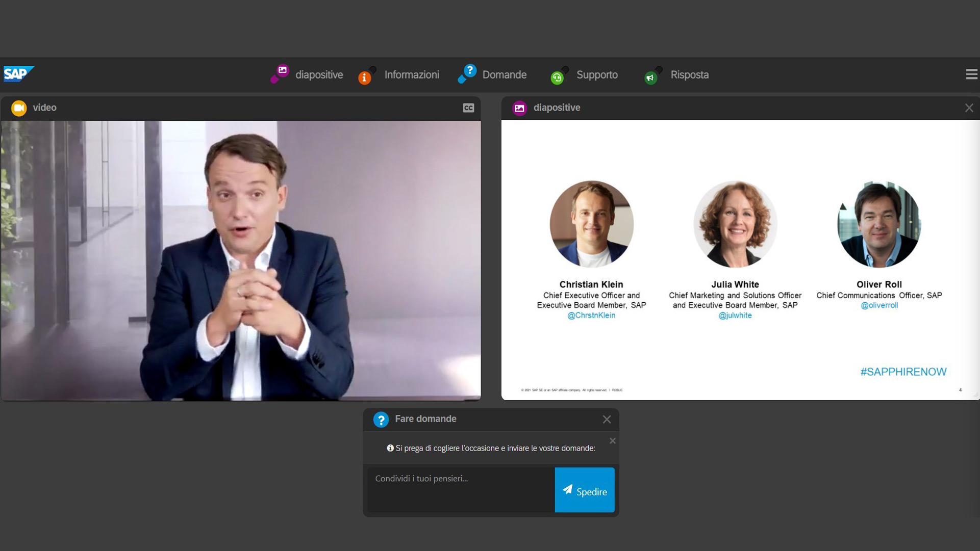Click the Informazioni info icon

click(364, 78)
